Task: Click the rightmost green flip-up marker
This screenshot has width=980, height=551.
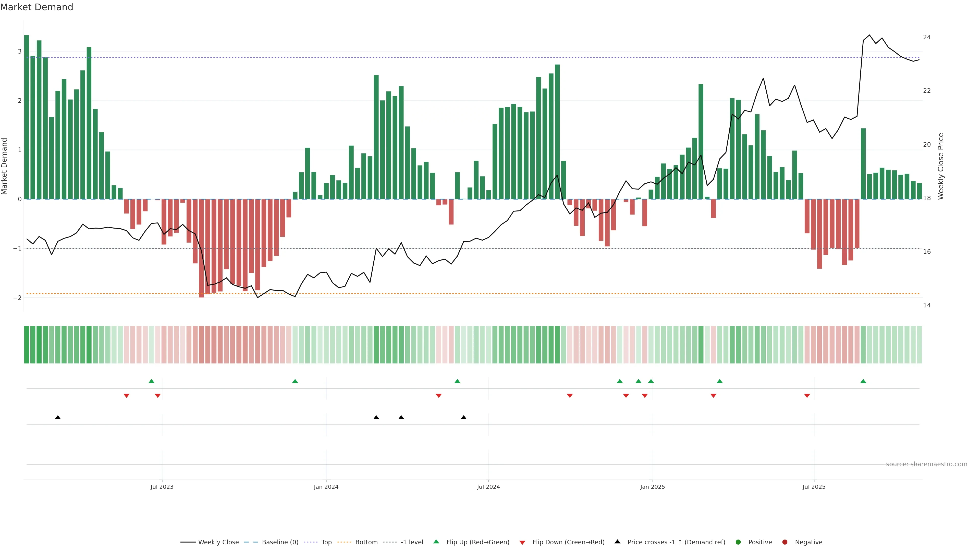Action: click(863, 381)
